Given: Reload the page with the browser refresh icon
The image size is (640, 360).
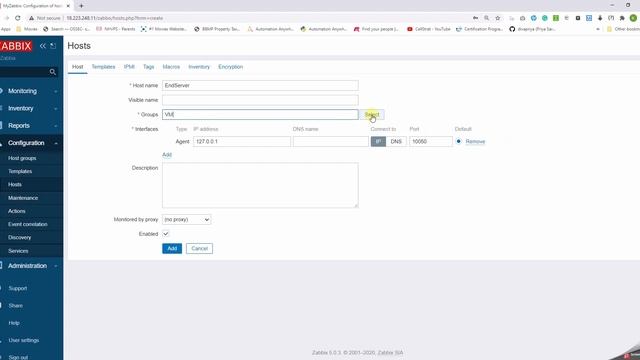Looking at the screenshot, I should click(x=18, y=18).
